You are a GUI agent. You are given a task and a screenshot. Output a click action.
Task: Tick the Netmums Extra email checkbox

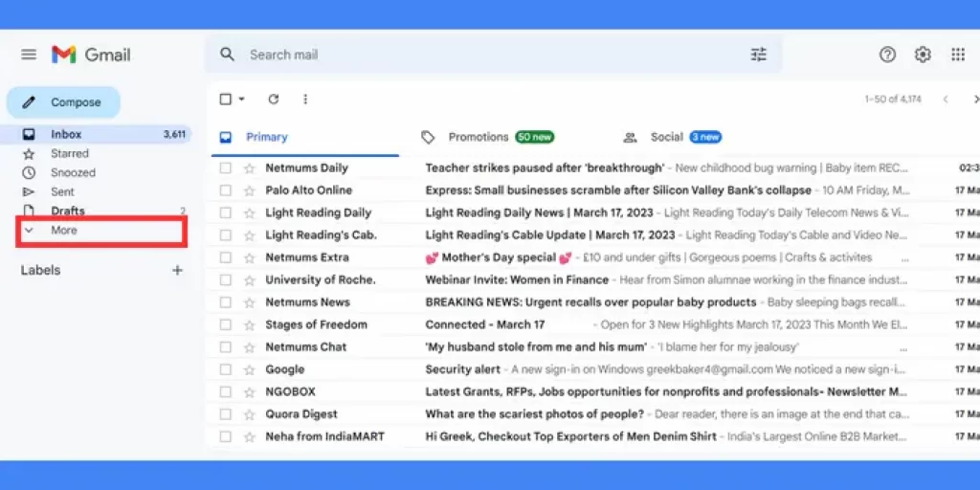(x=226, y=257)
